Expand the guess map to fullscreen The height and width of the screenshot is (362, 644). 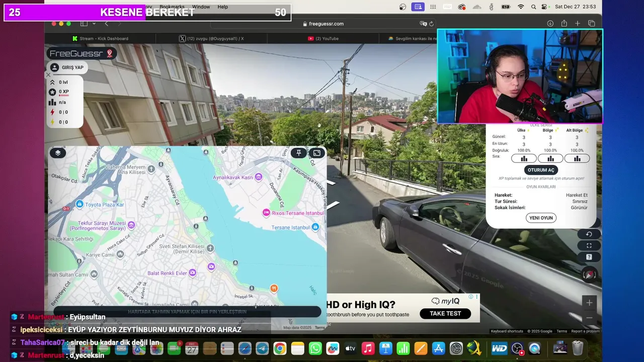[x=317, y=153]
